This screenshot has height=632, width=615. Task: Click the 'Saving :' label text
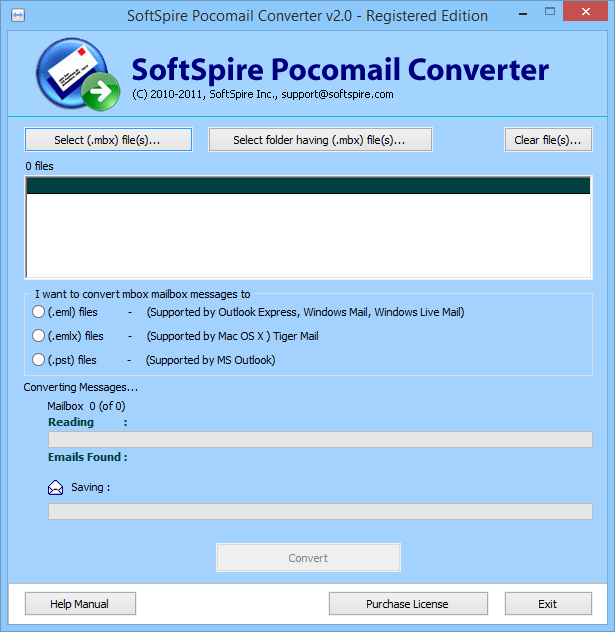(91, 487)
